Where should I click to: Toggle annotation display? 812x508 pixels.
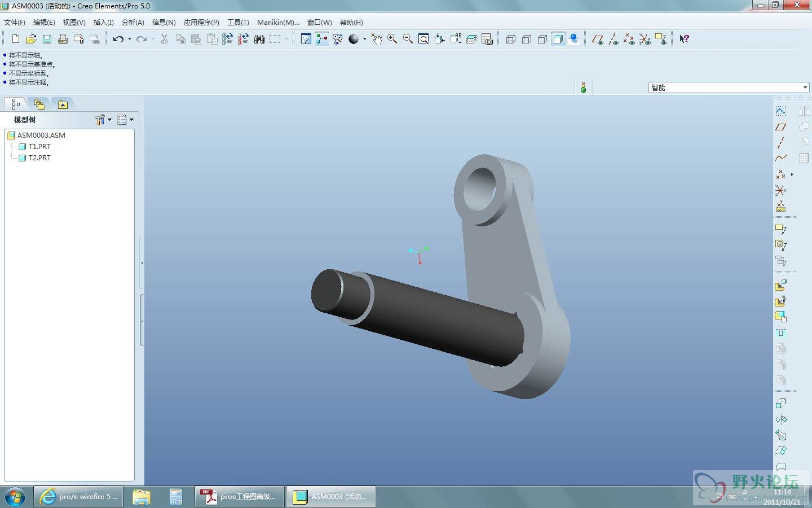[661, 39]
